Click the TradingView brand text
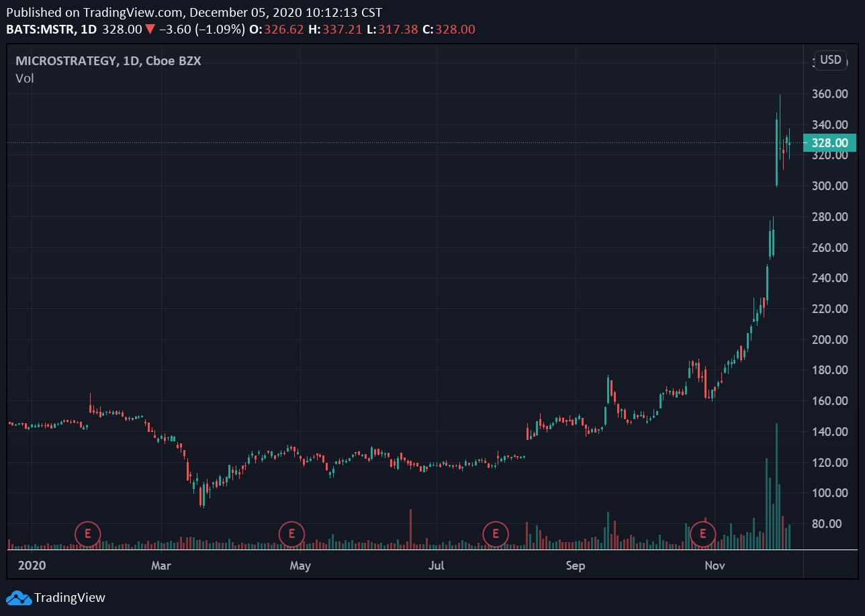This screenshot has width=865, height=616. (x=70, y=597)
